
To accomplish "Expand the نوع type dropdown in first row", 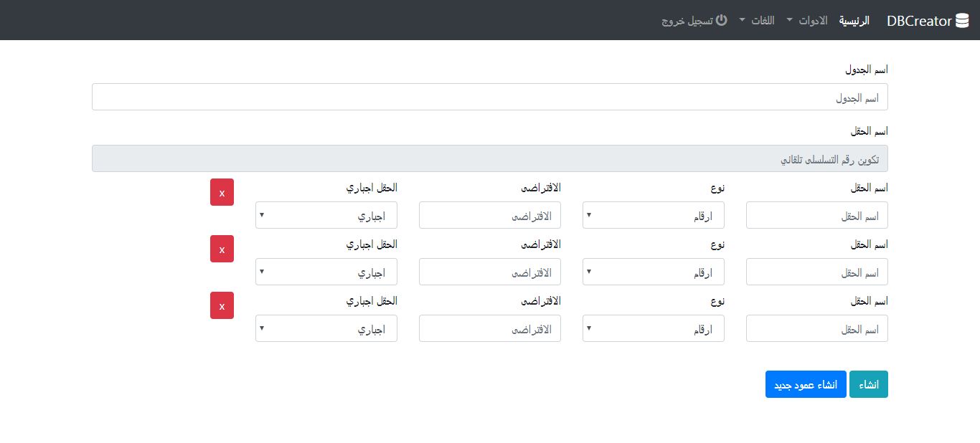I will pos(653,215).
